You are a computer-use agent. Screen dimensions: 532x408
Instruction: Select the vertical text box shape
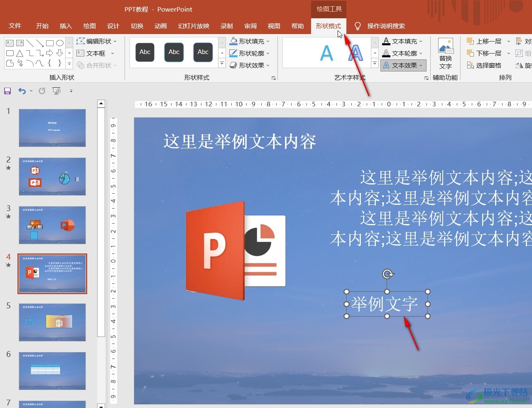[20, 43]
